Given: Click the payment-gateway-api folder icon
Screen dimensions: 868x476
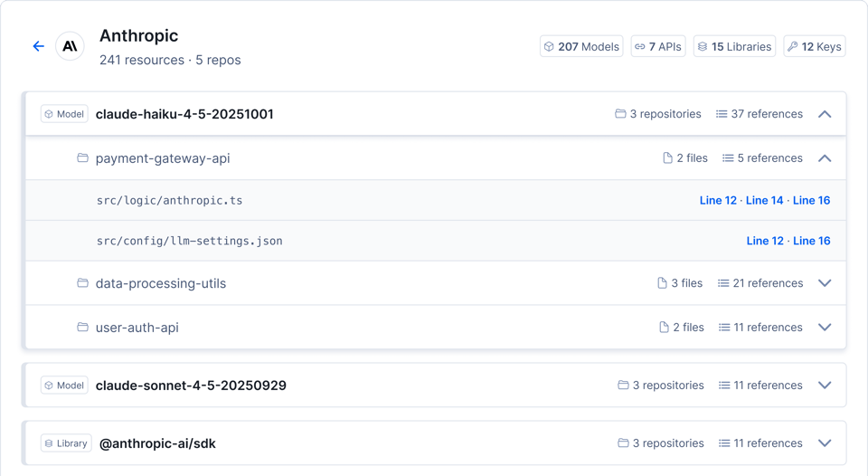Looking at the screenshot, I should (x=82, y=158).
